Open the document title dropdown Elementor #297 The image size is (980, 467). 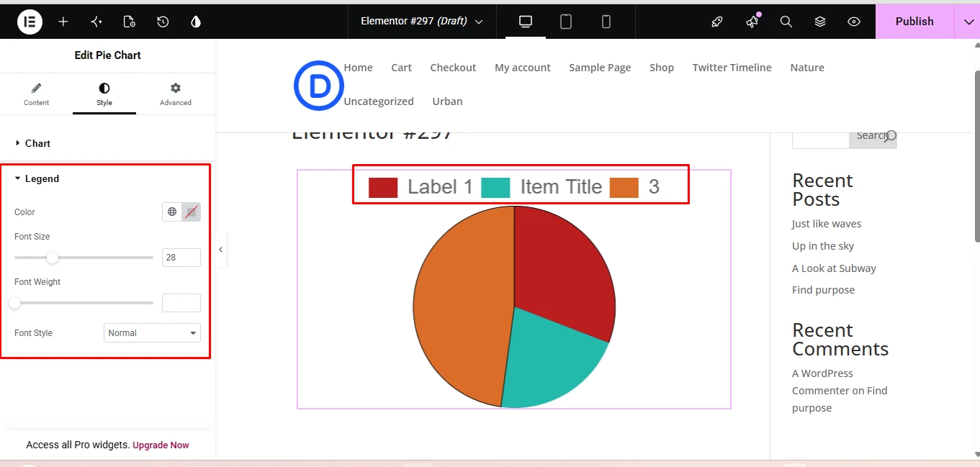[x=422, y=22]
